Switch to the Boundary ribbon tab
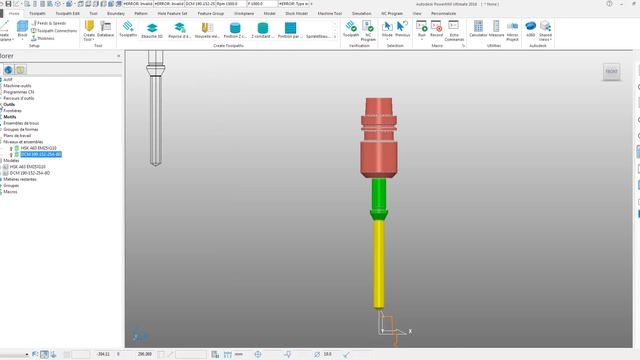 (x=116, y=13)
